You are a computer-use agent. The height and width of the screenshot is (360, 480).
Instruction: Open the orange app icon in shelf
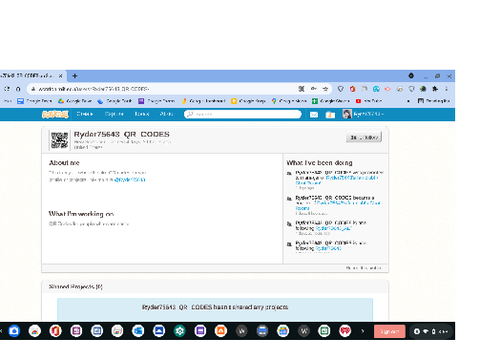click(x=221, y=331)
